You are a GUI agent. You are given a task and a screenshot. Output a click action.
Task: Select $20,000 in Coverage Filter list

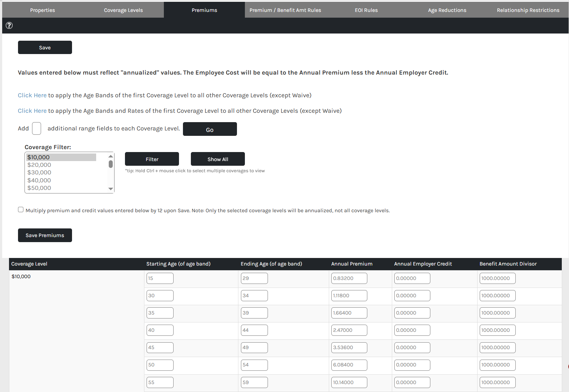coord(61,165)
